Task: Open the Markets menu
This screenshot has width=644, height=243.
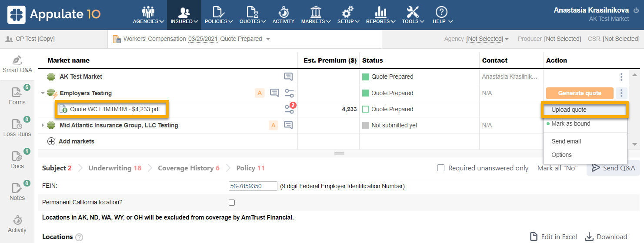Action: coord(316,15)
